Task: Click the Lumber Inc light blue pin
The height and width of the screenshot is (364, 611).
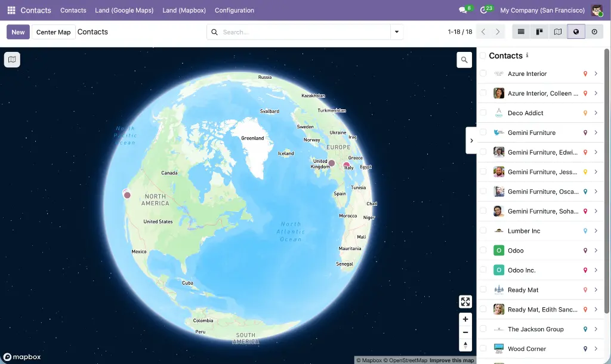Action: 585,231
